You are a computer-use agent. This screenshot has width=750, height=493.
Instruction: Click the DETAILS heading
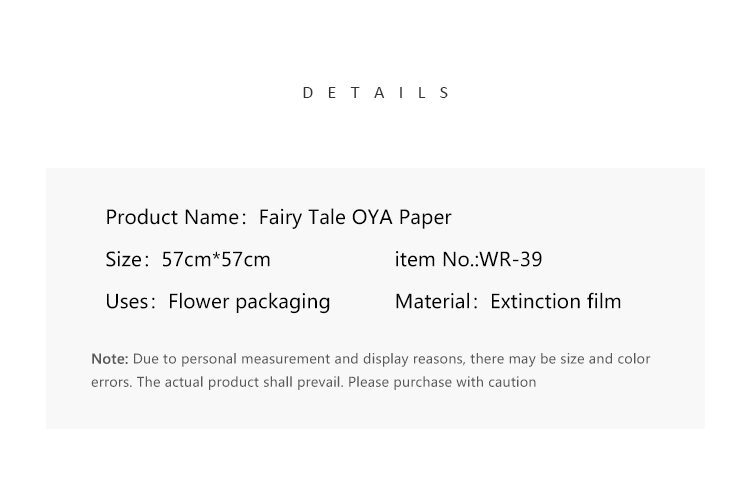click(376, 93)
